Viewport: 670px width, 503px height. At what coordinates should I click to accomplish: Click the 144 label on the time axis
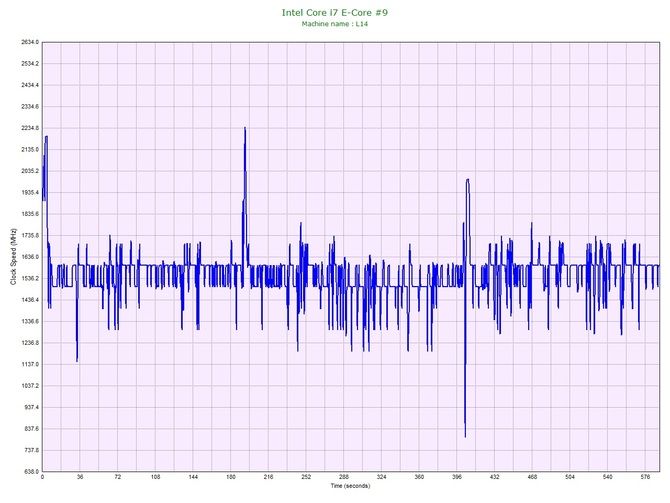(193, 477)
